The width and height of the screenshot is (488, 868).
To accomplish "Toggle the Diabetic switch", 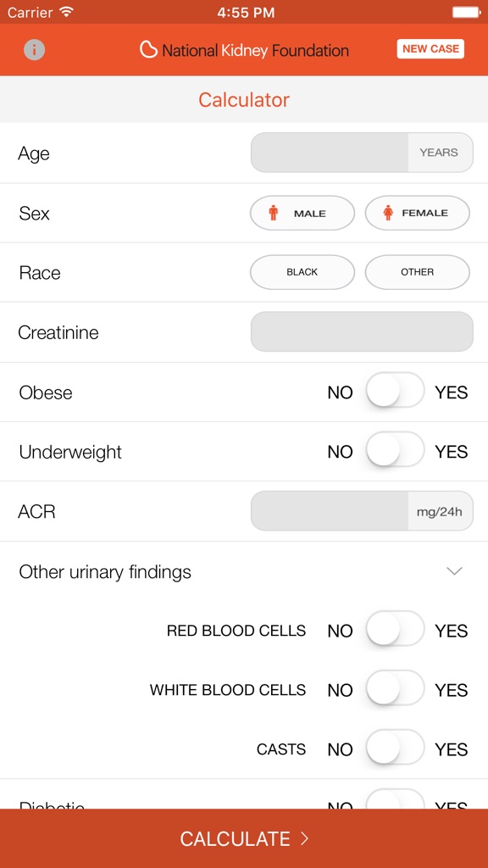I will pyautogui.click(x=395, y=805).
